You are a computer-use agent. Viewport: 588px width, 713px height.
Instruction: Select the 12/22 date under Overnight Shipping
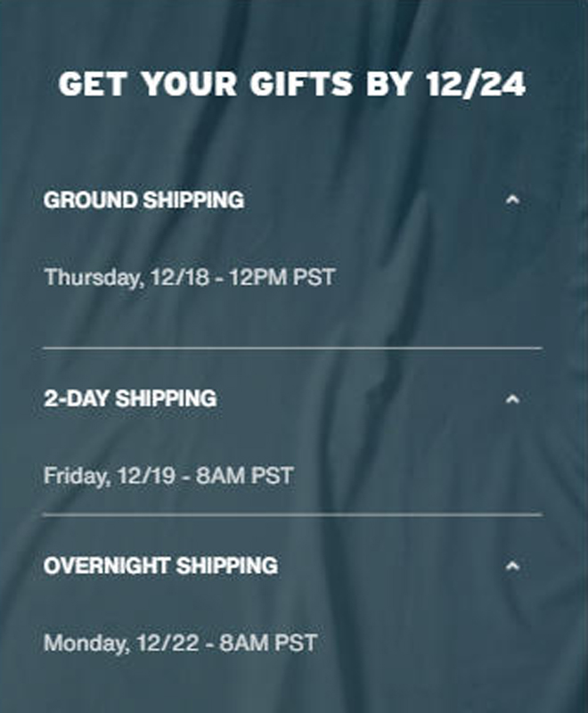pos(167,642)
